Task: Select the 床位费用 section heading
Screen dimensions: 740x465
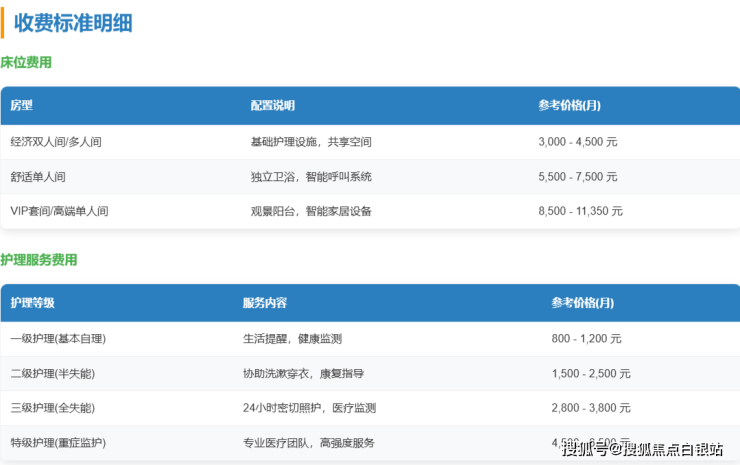Action: pyautogui.click(x=26, y=62)
